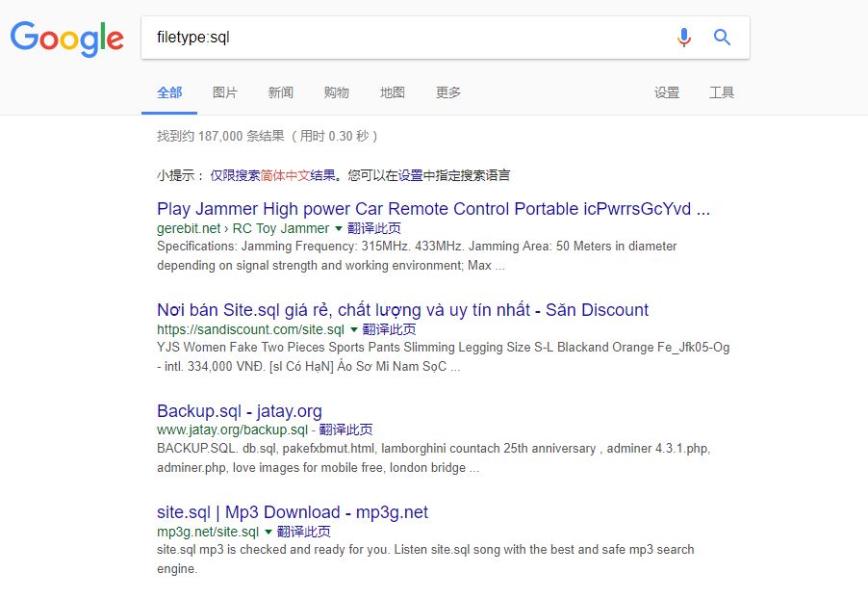This screenshot has height=599, width=868.
Task: Open the Nơi bán Site.sql result
Action: coord(402,310)
